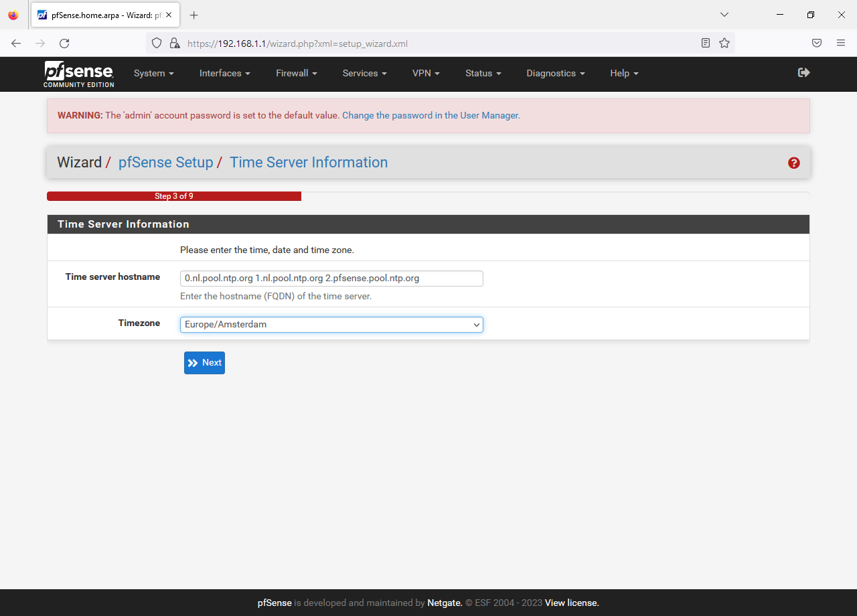Click the Firefox forward arrow
The width and height of the screenshot is (857, 616).
point(40,43)
